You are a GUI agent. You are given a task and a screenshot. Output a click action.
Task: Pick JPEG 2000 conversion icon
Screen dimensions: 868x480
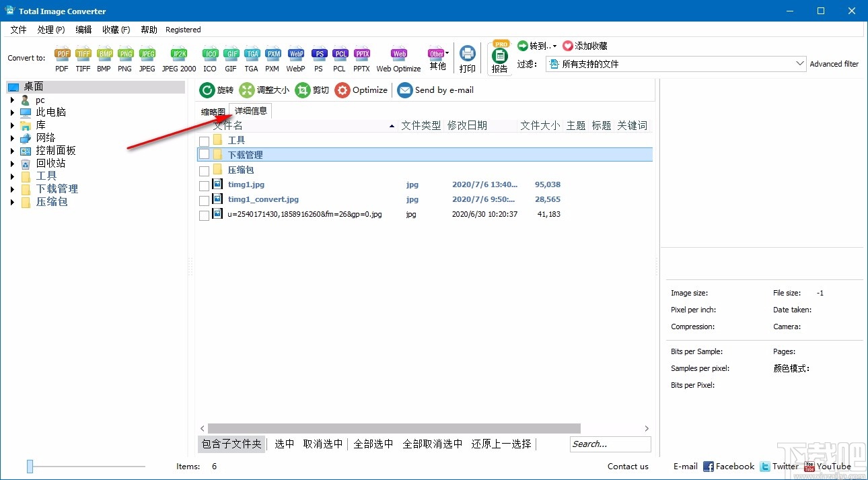(179, 59)
